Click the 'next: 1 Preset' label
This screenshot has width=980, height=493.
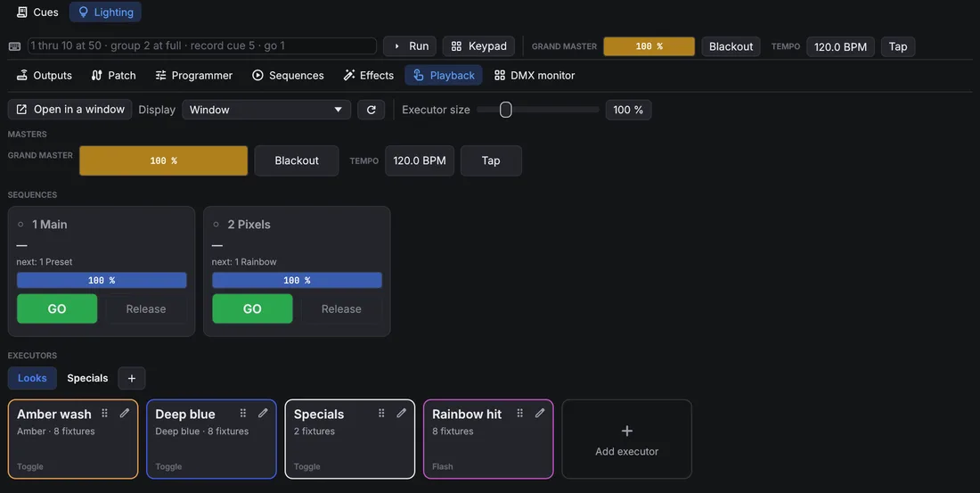[x=45, y=262]
